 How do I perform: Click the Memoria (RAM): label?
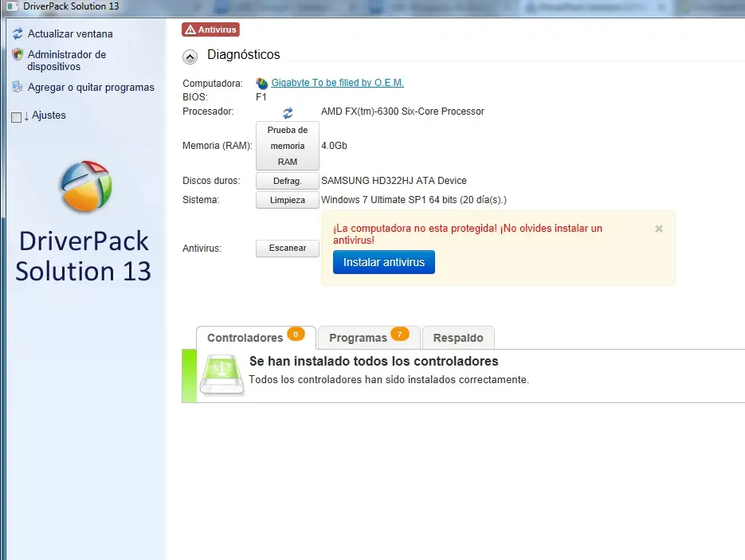click(218, 146)
